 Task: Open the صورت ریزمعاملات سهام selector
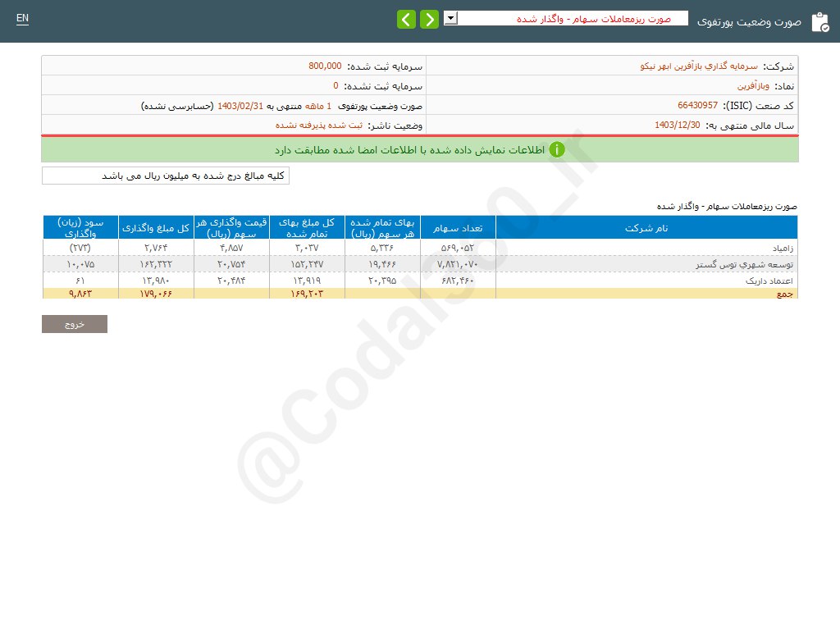point(574,17)
